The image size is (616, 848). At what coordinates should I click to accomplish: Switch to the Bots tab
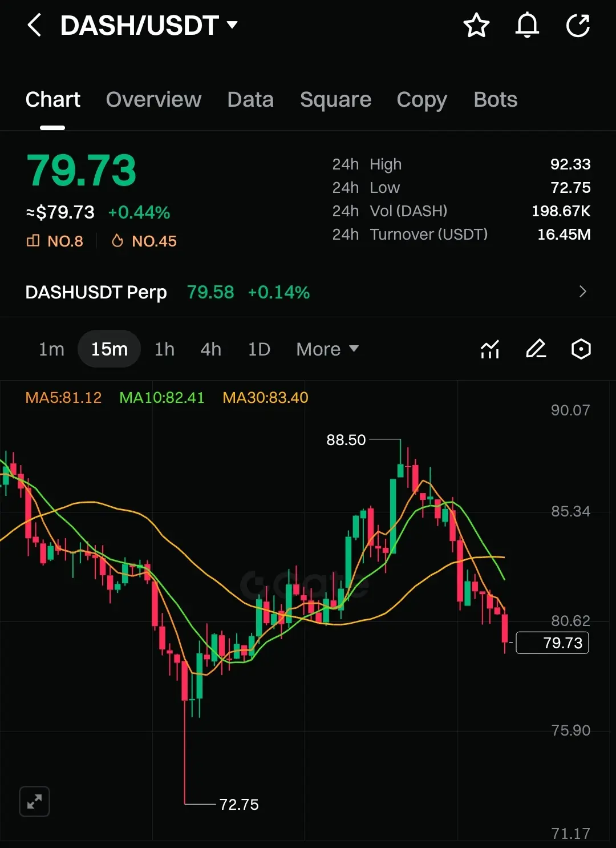(x=495, y=99)
